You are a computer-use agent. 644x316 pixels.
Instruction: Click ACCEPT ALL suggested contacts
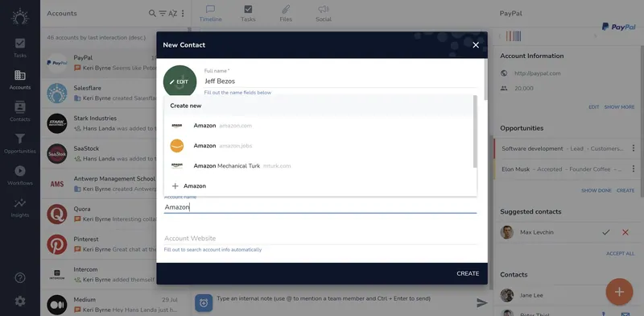coord(620,253)
